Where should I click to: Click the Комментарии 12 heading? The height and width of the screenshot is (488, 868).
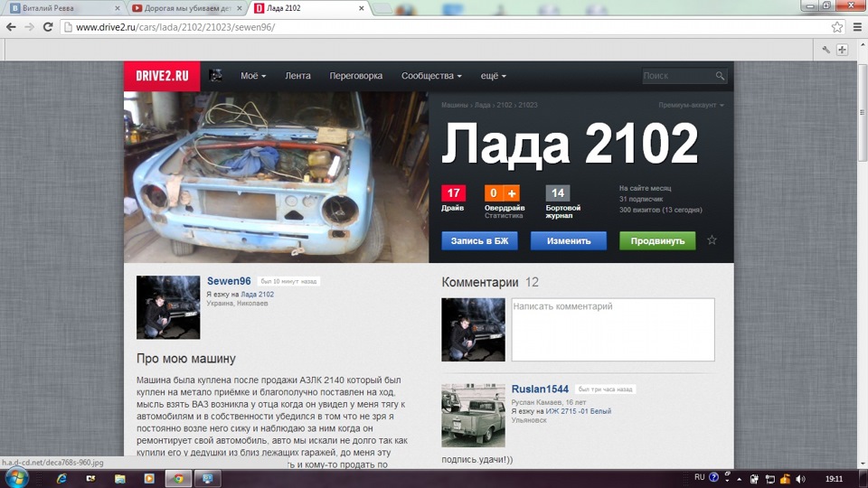490,282
